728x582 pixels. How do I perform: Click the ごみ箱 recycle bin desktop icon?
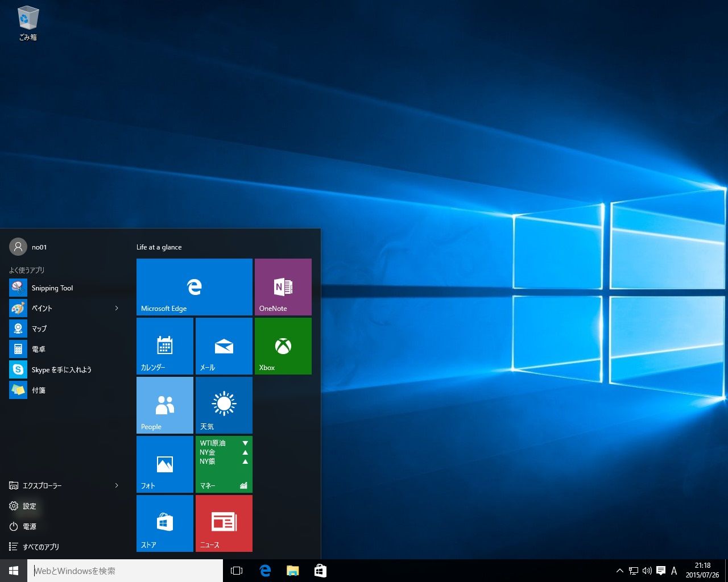[28, 23]
